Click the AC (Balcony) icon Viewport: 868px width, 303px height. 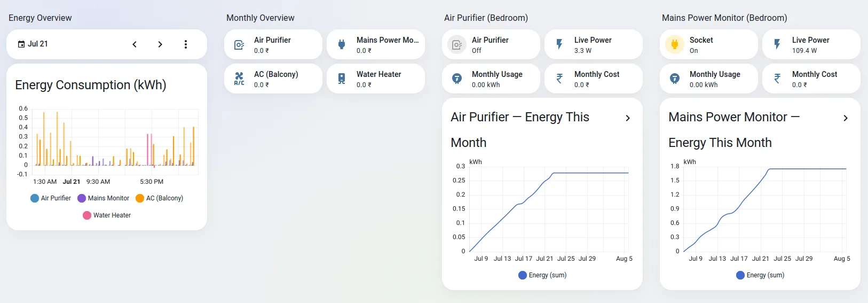click(239, 79)
